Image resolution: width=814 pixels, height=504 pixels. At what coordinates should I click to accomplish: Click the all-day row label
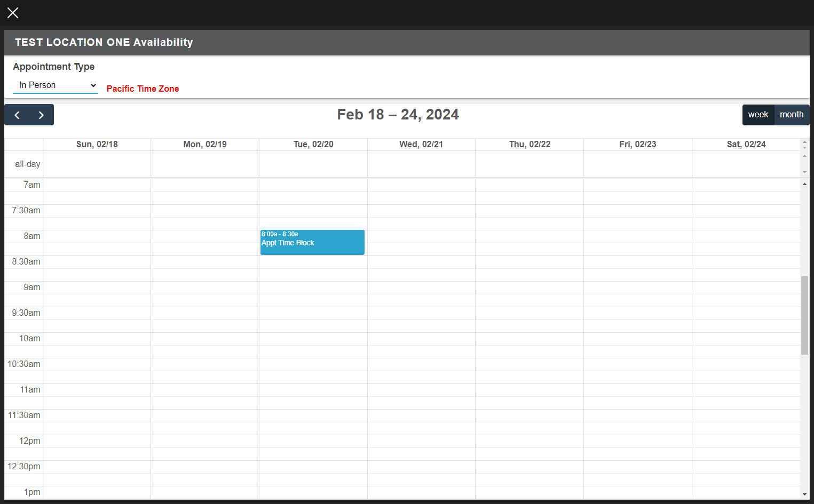click(x=28, y=164)
